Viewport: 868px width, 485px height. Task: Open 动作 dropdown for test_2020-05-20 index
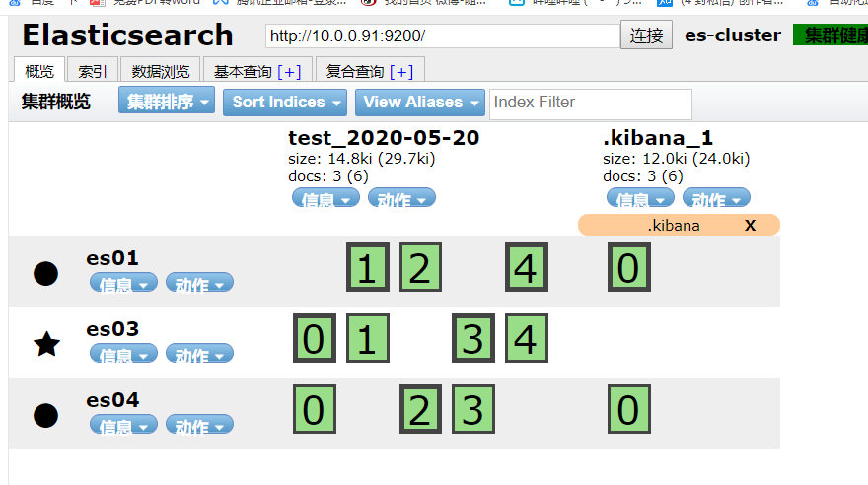[x=401, y=198]
